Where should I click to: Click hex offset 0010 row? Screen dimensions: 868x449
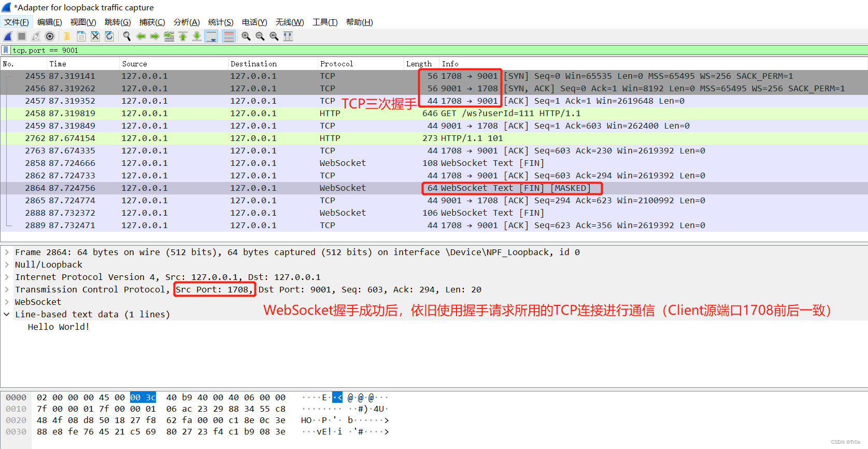[16, 409]
